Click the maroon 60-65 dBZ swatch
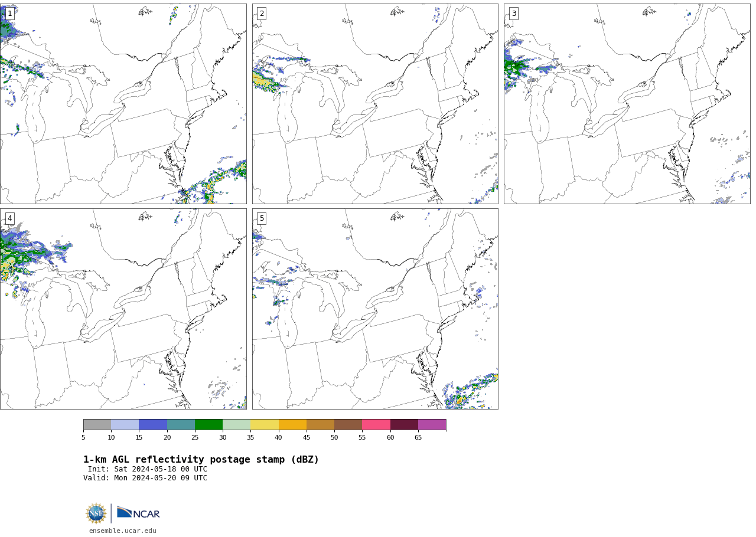Viewport: 756px width, 537px height. (x=404, y=425)
